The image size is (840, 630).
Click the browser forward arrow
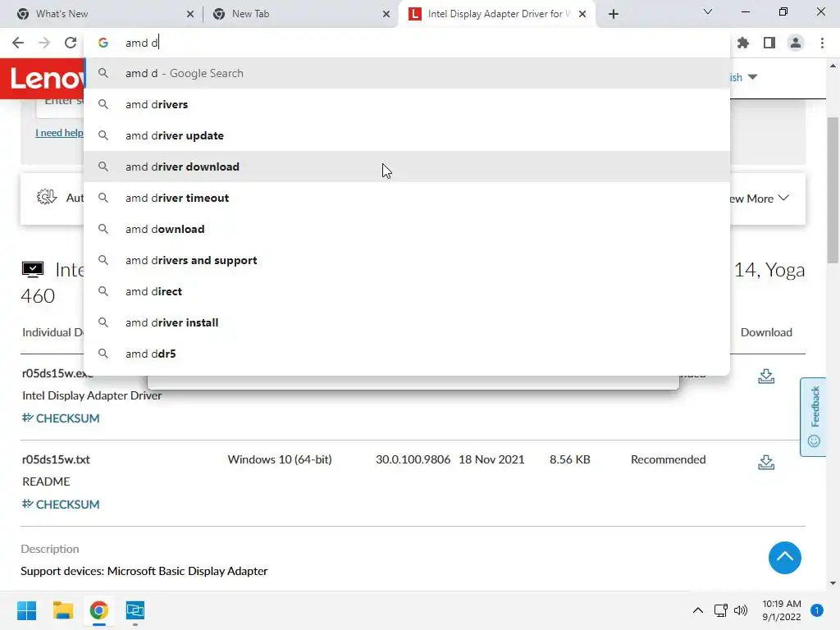44,43
